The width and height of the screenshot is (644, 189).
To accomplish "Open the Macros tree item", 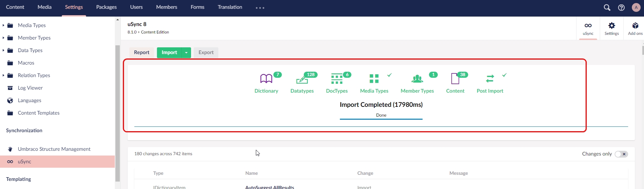I will pyautogui.click(x=26, y=63).
